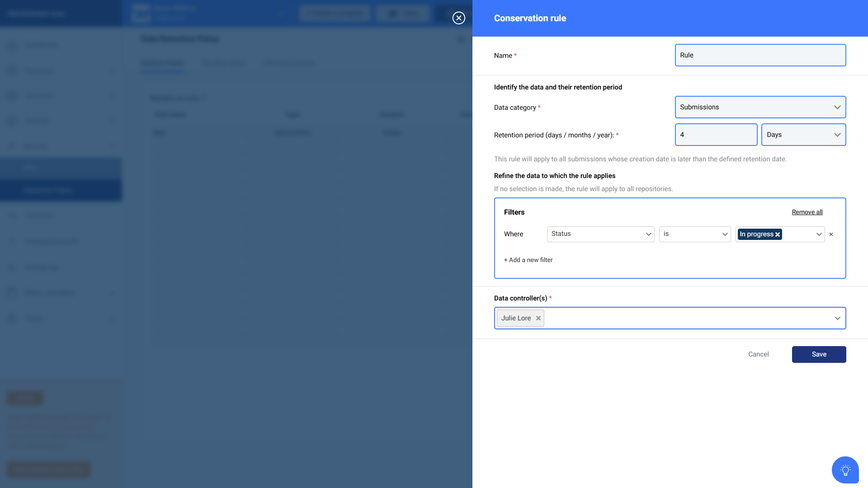Screen dimensions: 868x488
Task: Close the Conservation rule panel
Action: [459, 18]
